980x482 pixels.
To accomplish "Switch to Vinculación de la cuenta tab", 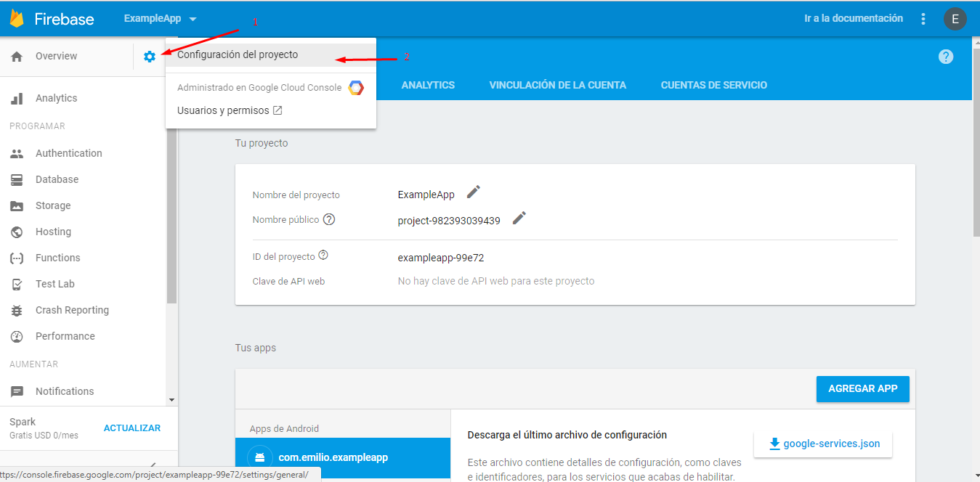I will pos(558,85).
